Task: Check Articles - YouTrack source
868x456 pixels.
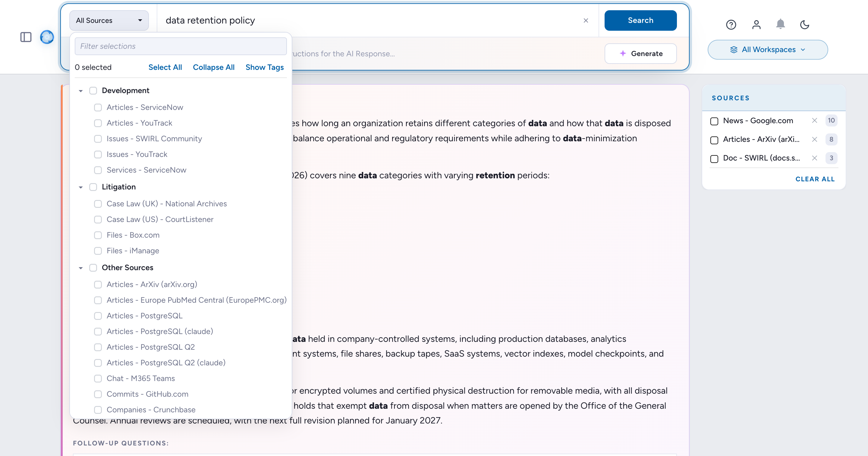Action: pos(98,123)
